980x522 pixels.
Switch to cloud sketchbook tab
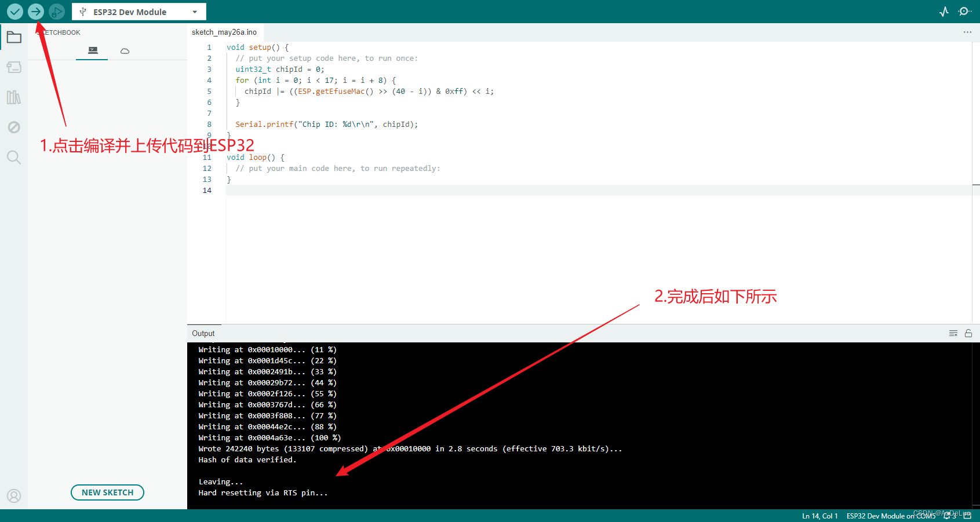[x=125, y=51]
